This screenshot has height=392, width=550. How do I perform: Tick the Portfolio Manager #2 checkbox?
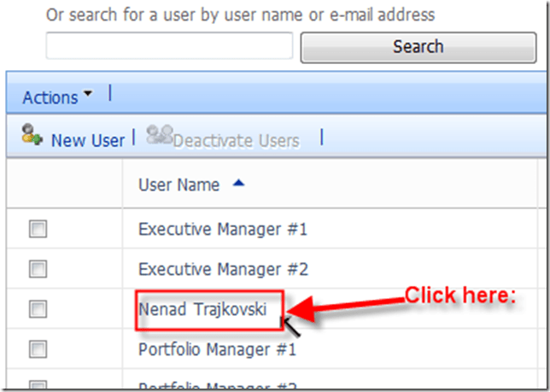point(38,385)
